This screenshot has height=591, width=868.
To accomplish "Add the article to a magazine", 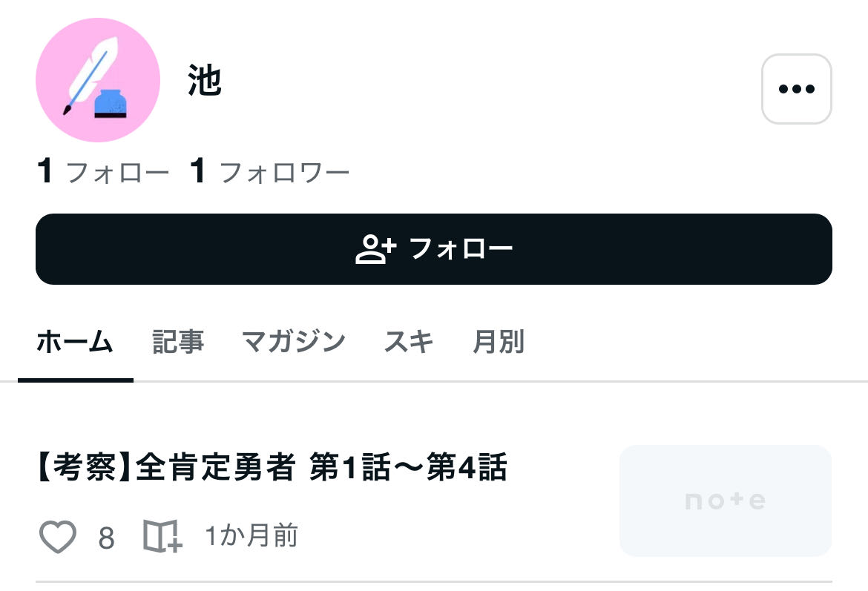I will pyautogui.click(x=162, y=537).
